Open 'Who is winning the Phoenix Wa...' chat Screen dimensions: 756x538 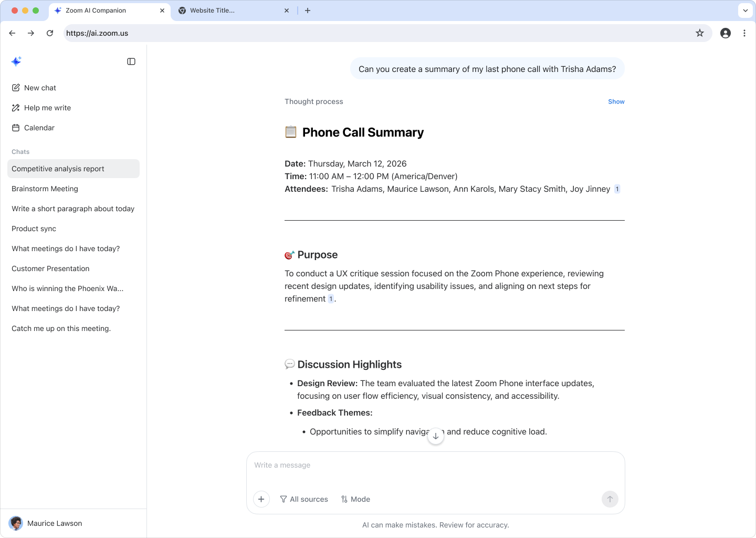(73, 288)
